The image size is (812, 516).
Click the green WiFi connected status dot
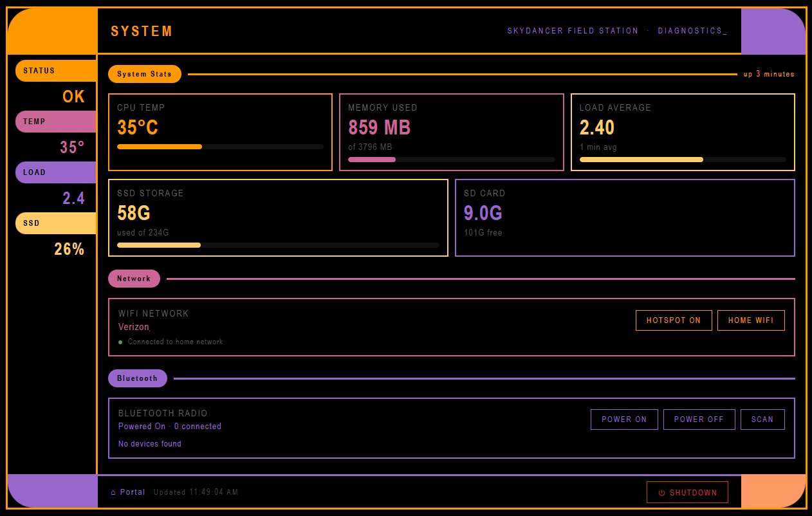click(120, 342)
